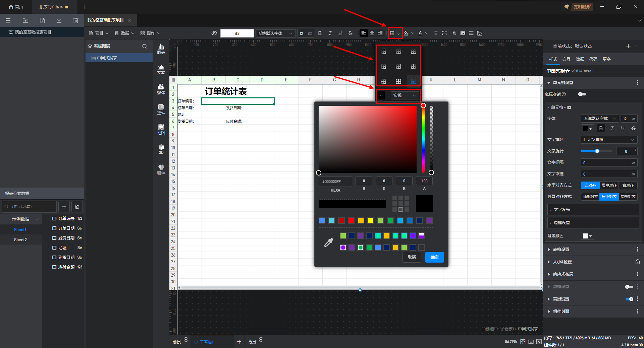
Task: Open the 3D components panel
Action: point(161,149)
